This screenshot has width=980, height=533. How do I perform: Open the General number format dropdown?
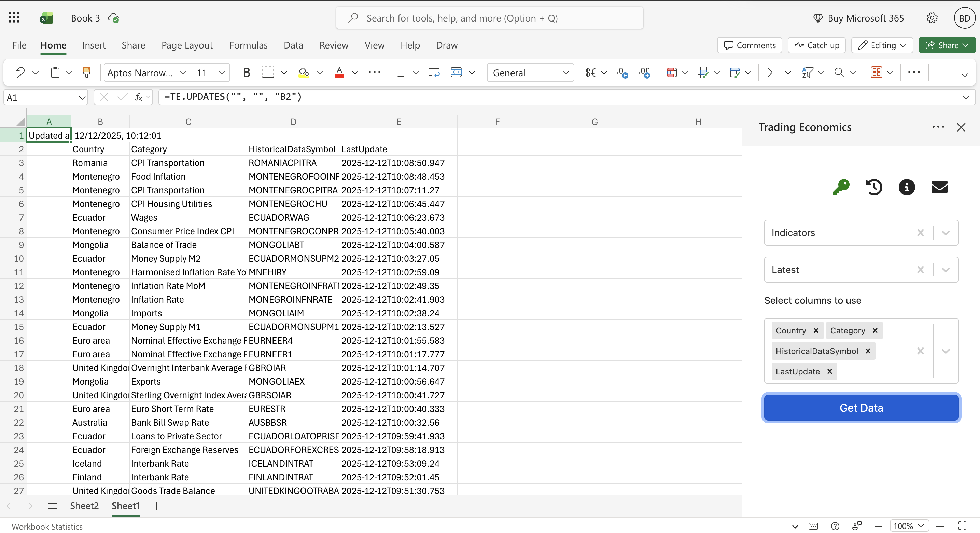pyautogui.click(x=565, y=72)
